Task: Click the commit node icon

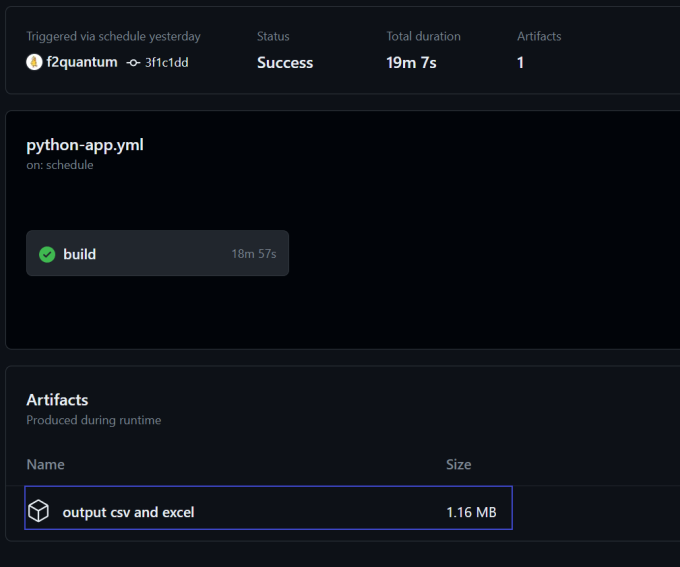Action: tap(133, 62)
